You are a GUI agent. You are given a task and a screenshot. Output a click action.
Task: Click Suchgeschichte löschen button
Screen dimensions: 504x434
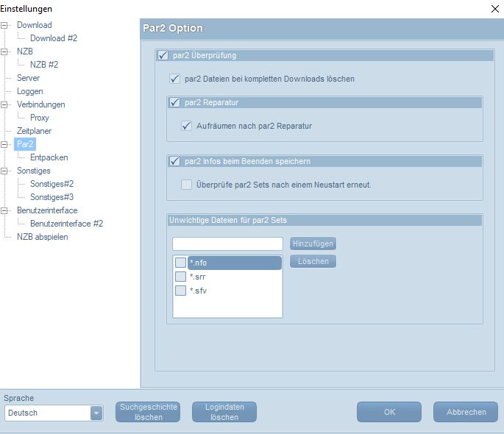(x=148, y=412)
